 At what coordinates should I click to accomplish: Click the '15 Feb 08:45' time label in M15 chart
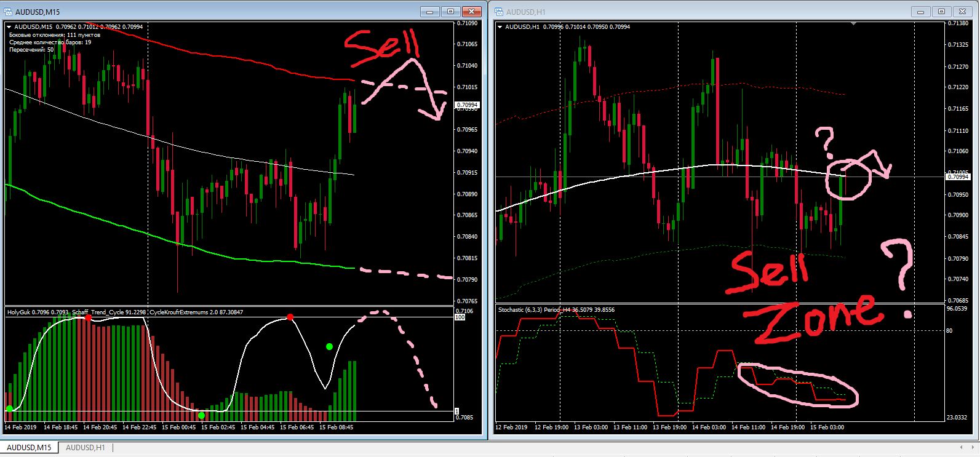point(337,427)
